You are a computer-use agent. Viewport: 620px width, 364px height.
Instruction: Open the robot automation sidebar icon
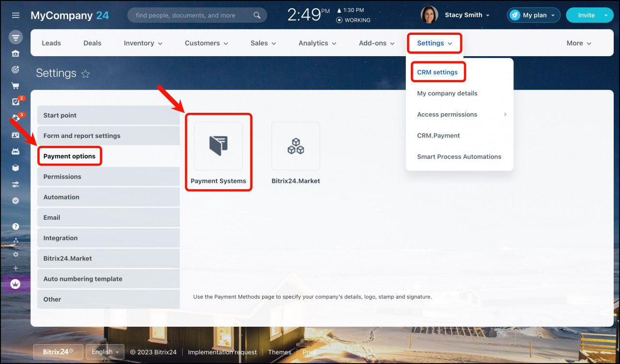coord(15,152)
